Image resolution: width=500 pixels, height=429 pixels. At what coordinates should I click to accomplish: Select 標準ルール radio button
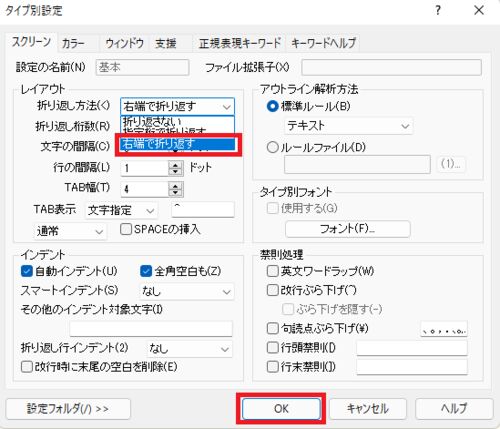pyautogui.click(x=309, y=107)
